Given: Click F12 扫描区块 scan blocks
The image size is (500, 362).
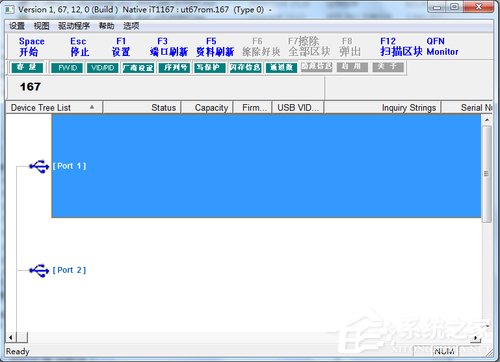Looking at the screenshot, I should pyautogui.click(x=401, y=47).
